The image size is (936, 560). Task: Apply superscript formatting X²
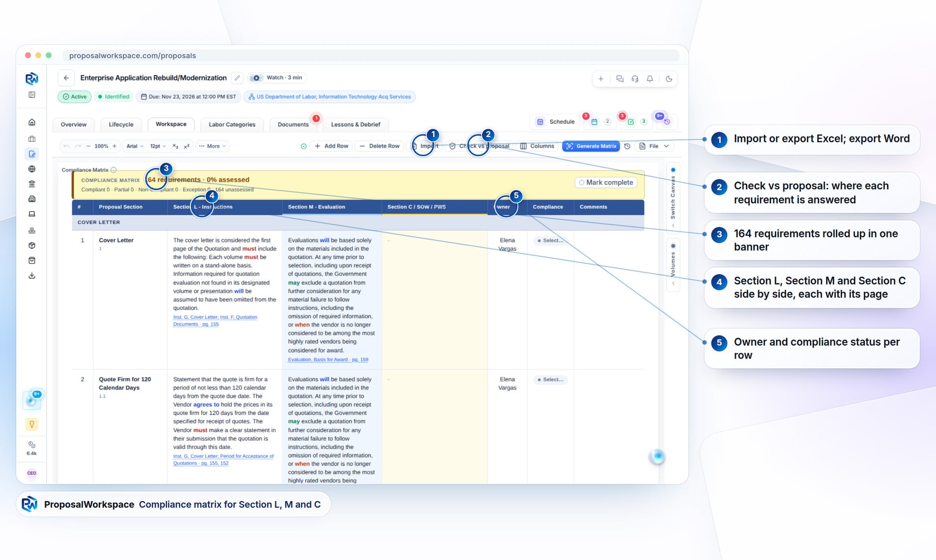coord(187,146)
